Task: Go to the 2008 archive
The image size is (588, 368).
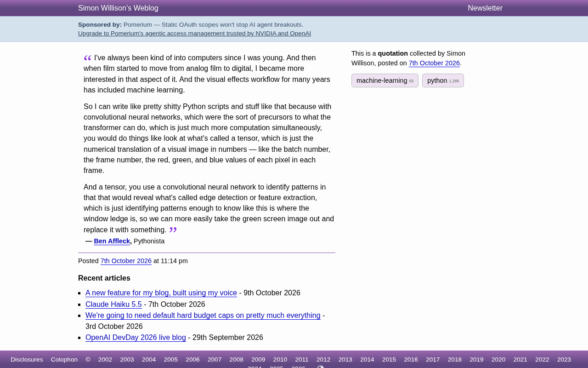Action: coord(237,359)
